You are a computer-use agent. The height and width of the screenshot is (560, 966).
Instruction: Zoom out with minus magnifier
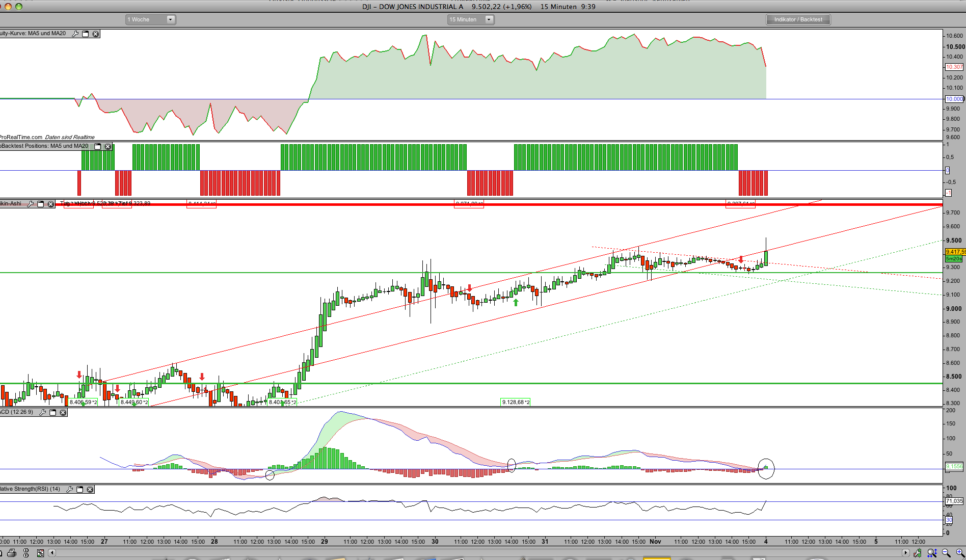(x=946, y=553)
